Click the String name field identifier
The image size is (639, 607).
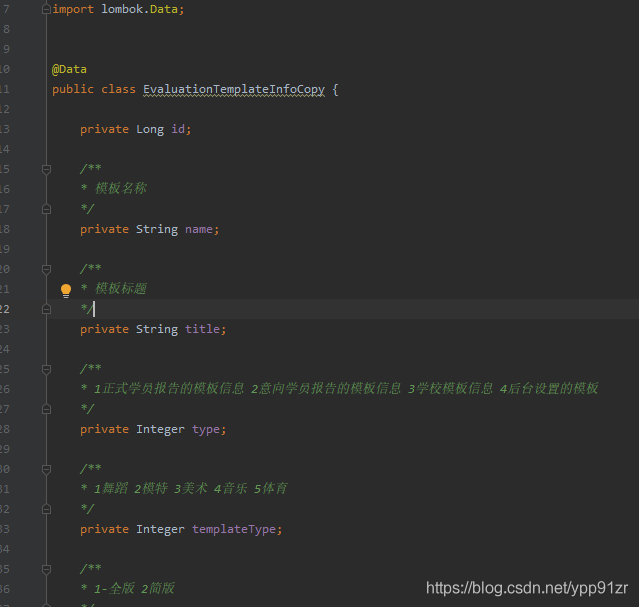click(x=201, y=229)
